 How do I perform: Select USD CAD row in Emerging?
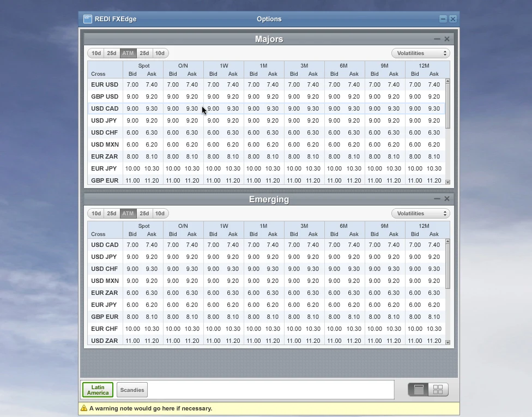tap(267, 245)
